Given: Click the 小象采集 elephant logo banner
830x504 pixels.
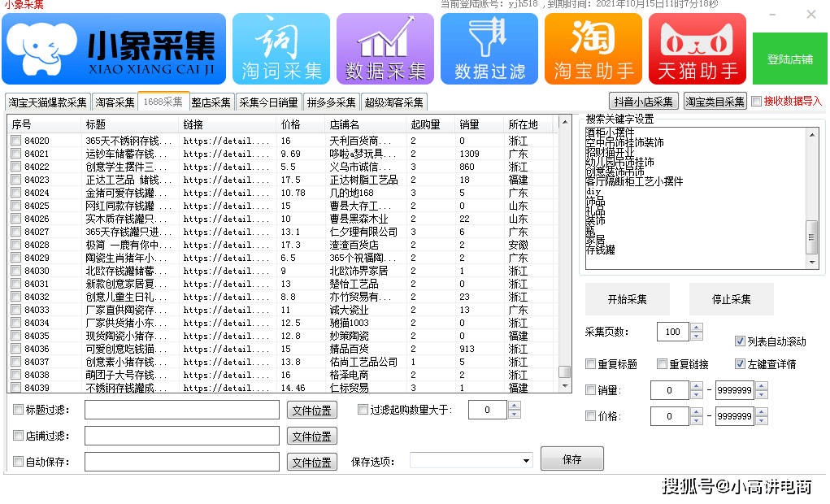Looking at the screenshot, I should coord(114,50).
